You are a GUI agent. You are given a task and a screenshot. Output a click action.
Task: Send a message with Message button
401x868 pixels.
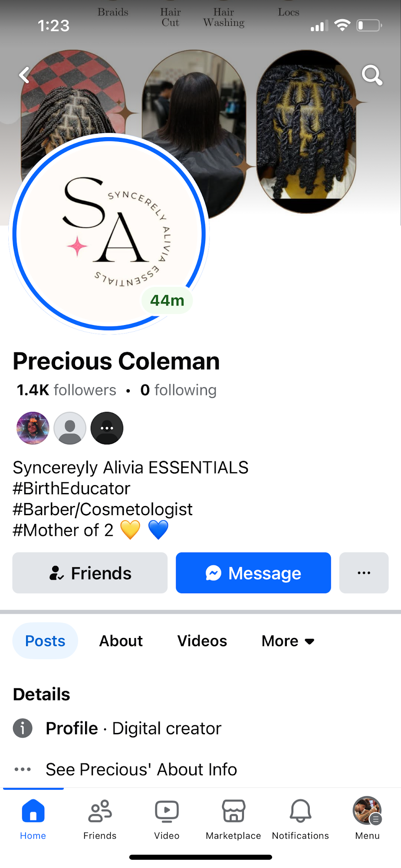(x=253, y=573)
